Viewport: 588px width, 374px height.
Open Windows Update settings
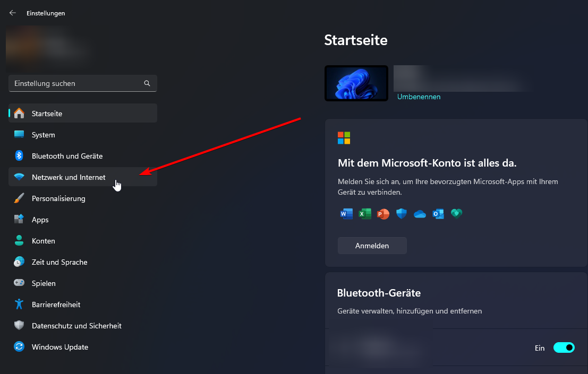point(60,347)
